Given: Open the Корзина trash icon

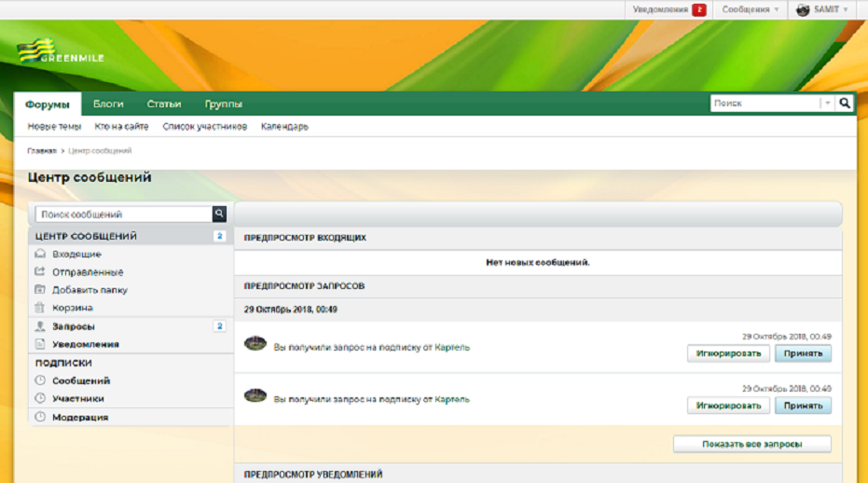Looking at the screenshot, I should click(40, 308).
